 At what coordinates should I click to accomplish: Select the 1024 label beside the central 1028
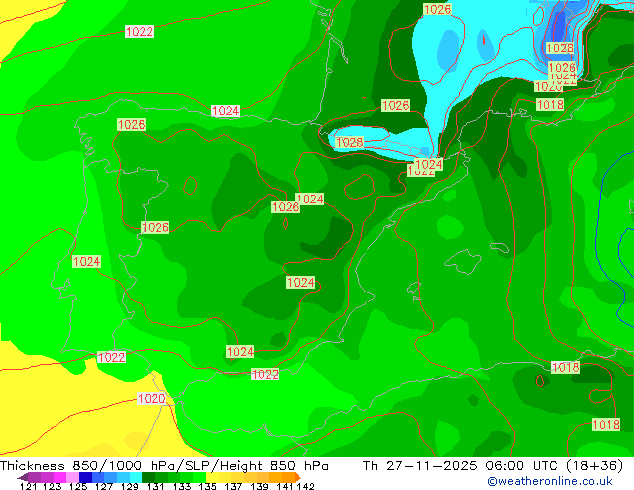pyautogui.click(x=310, y=199)
